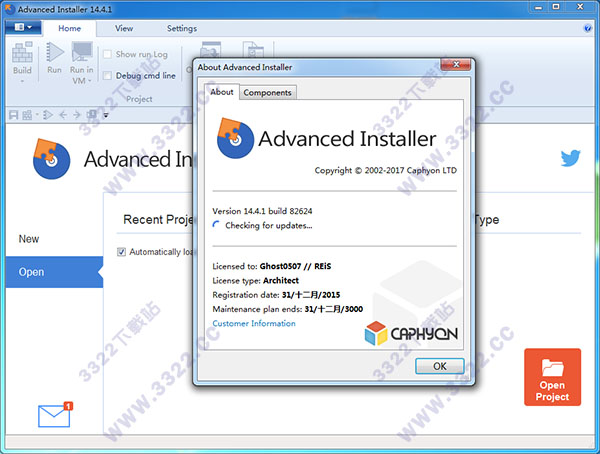Switch to the Components tab
The image size is (600, 454).
[267, 93]
